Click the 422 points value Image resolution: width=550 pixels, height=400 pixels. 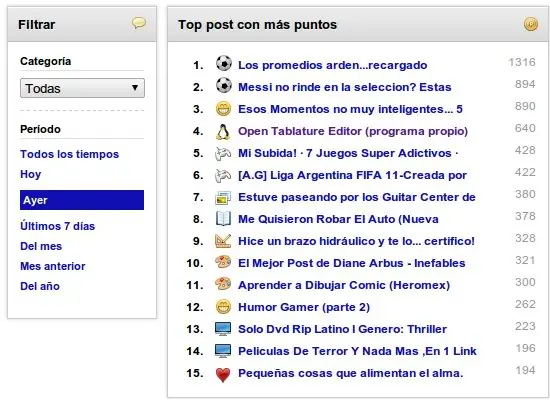pyautogui.click(x=525, y=172)
